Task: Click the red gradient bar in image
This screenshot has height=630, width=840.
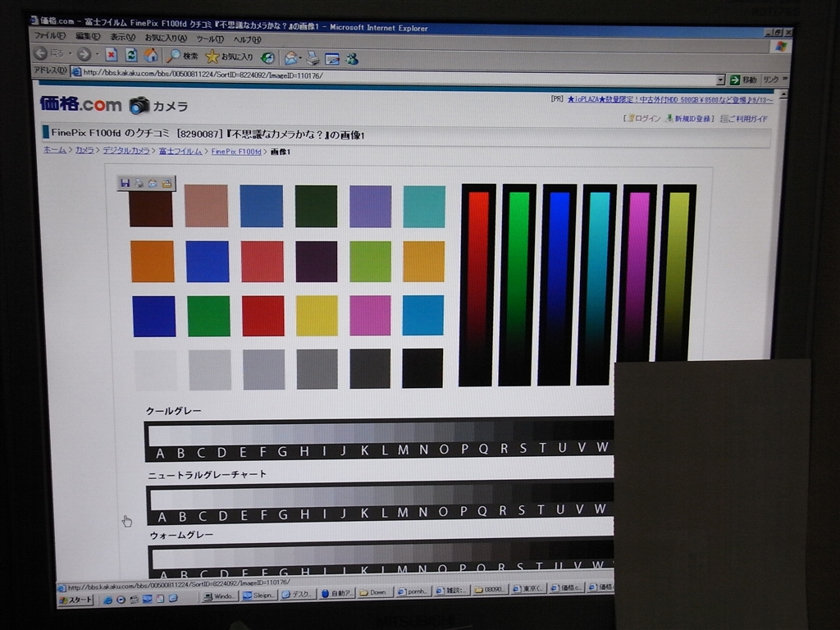Action: coord(477,285)
